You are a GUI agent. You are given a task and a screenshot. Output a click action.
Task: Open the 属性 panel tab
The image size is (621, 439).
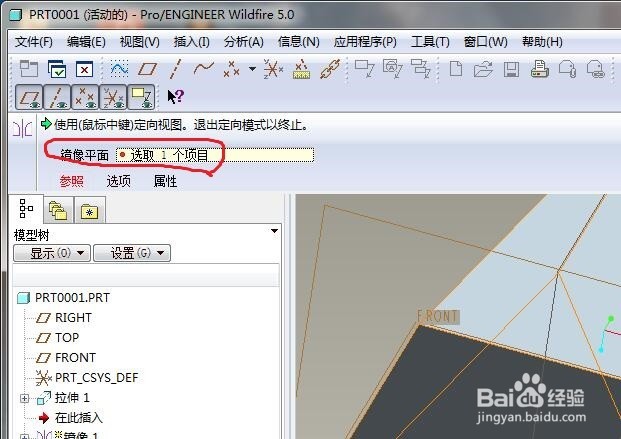[x=165, y=181]
